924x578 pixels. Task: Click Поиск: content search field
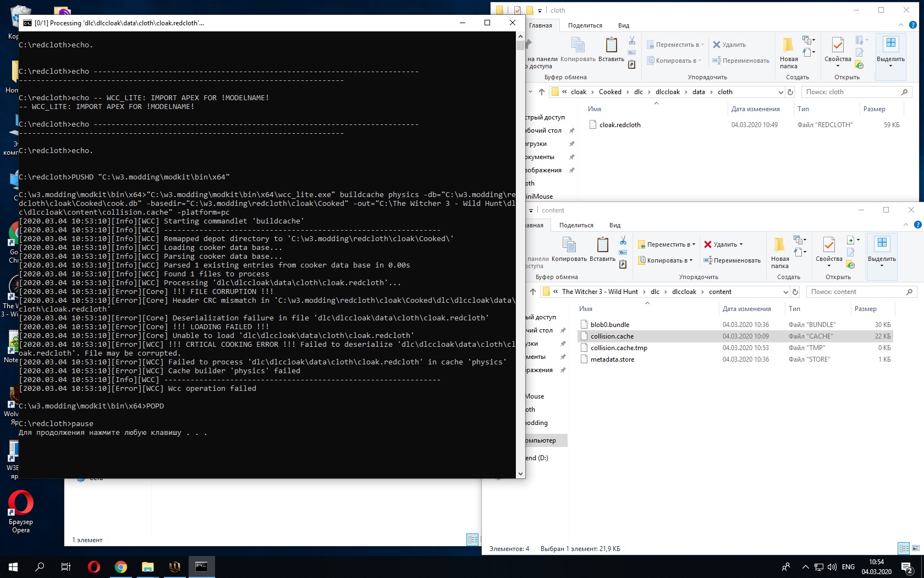[861, 292]
